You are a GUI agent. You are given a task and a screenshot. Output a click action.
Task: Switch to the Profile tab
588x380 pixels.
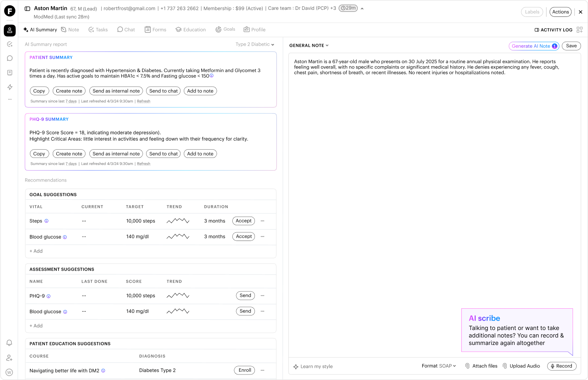254,30
